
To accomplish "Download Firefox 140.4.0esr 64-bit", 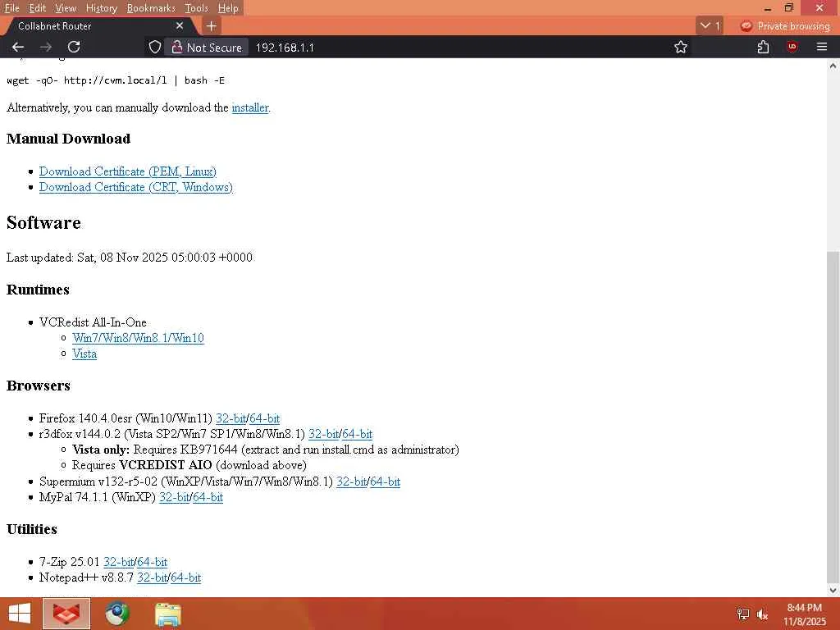I will tap(265, 418).
